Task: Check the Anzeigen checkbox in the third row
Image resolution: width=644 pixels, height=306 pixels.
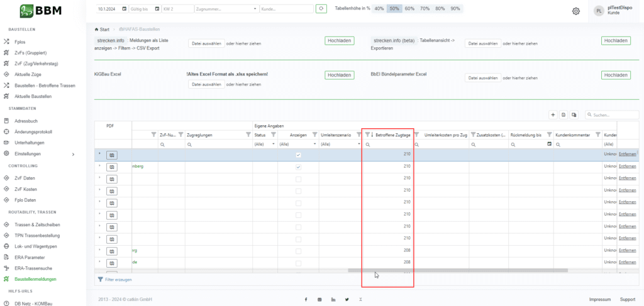Action: tap(298, 178)
